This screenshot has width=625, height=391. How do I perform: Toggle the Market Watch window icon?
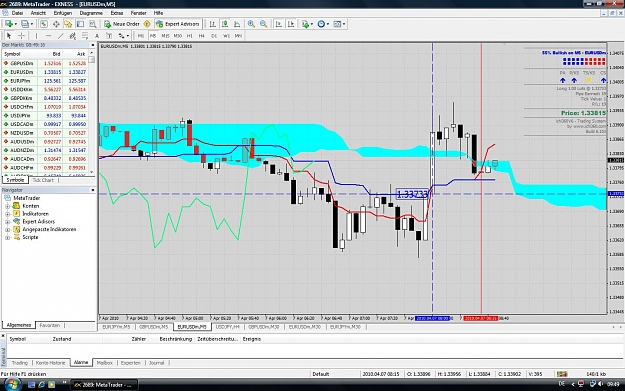[x=43, y=24]
